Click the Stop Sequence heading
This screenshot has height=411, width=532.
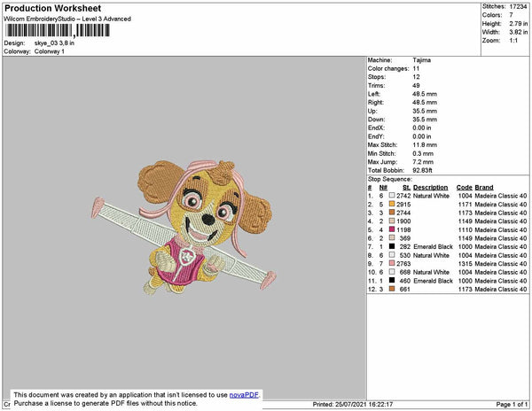click(390, 179)
